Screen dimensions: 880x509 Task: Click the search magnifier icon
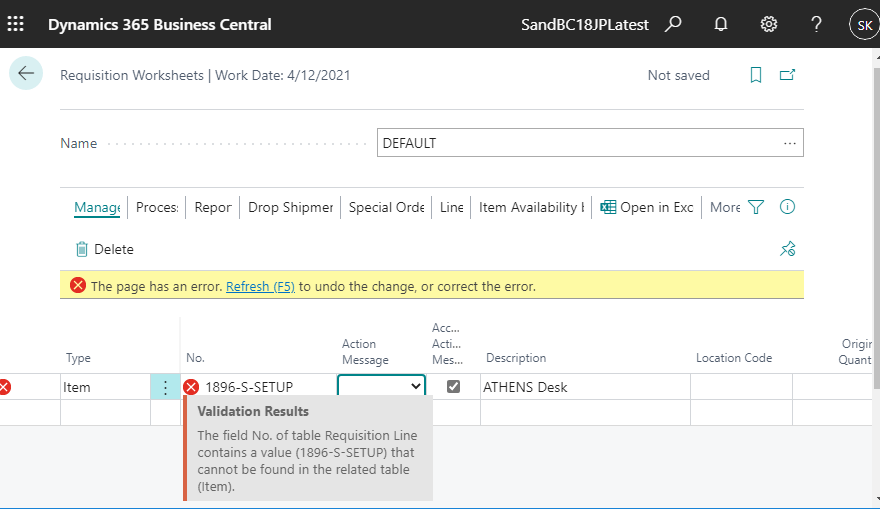coord(673,24)
